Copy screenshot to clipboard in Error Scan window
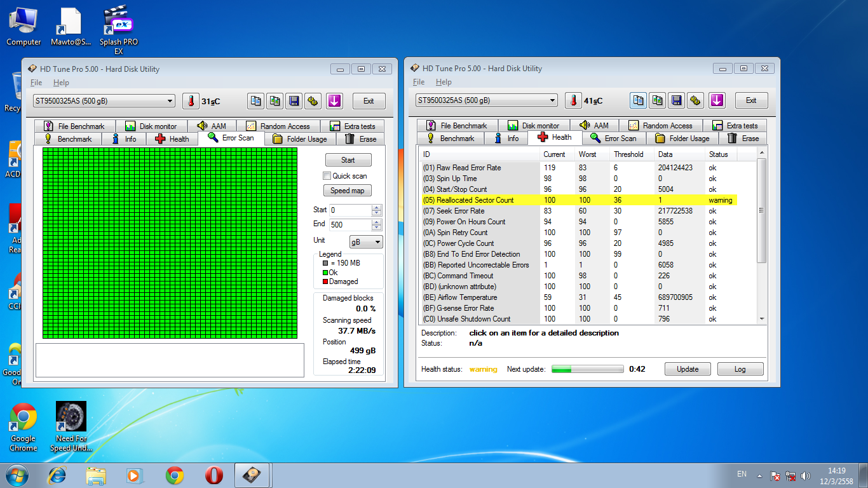 (x=275, y=101)
